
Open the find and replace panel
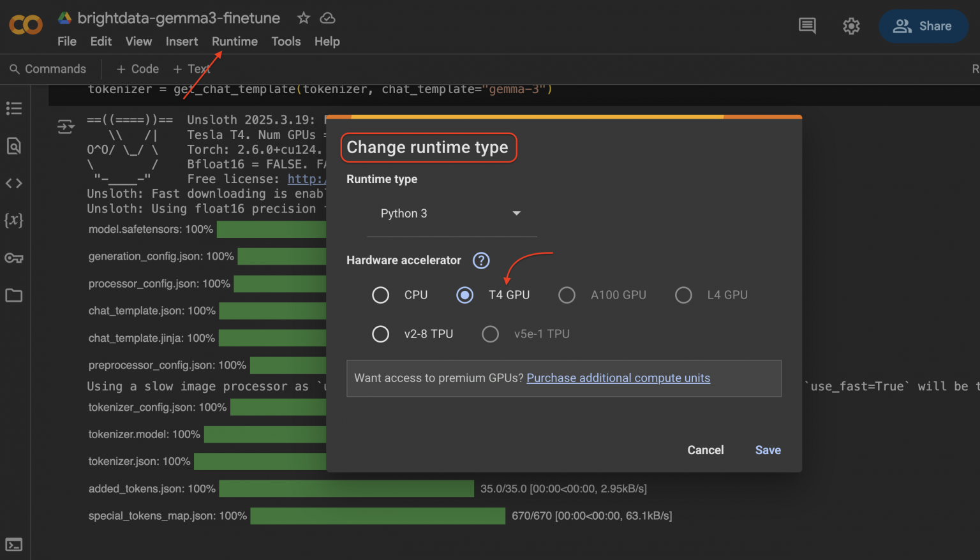click(x=14, y=145)
